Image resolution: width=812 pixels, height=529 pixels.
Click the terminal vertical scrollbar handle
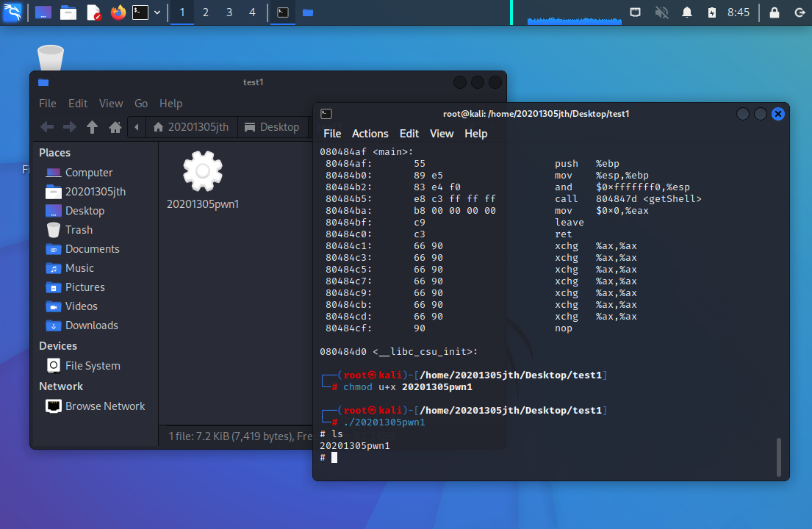[778, 458]
